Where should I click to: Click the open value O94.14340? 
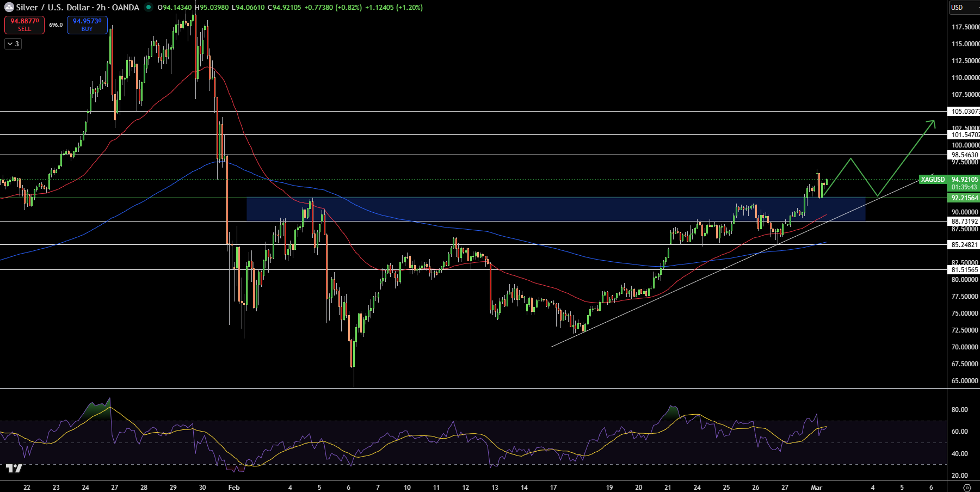click(175, 8)
